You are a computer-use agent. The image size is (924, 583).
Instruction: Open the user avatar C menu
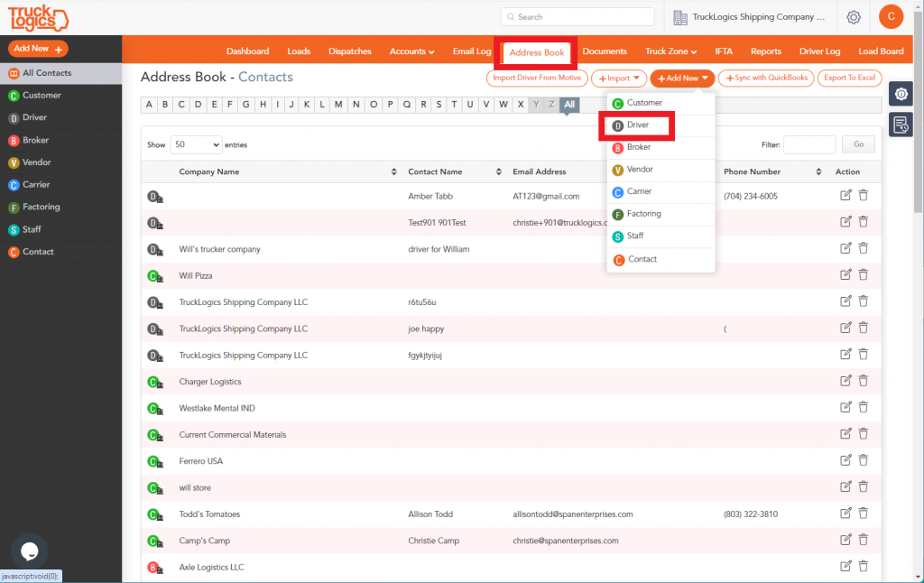(891, 16)
